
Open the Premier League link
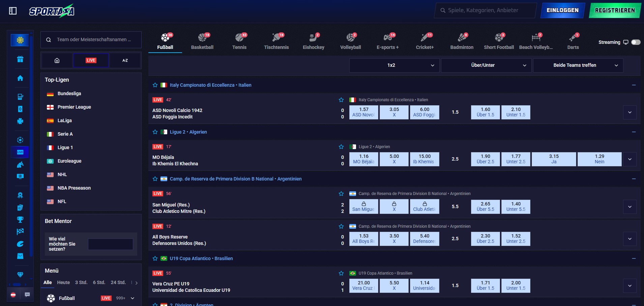(74, 107)
